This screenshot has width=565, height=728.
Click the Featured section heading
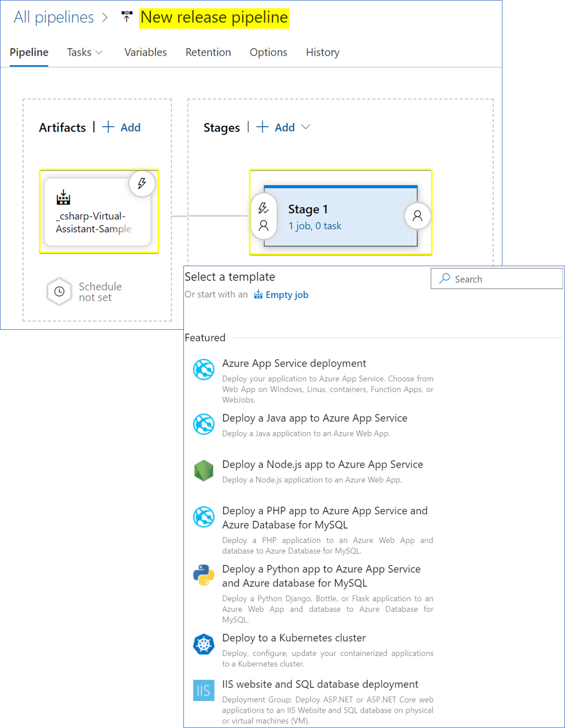tap(205, 338)
